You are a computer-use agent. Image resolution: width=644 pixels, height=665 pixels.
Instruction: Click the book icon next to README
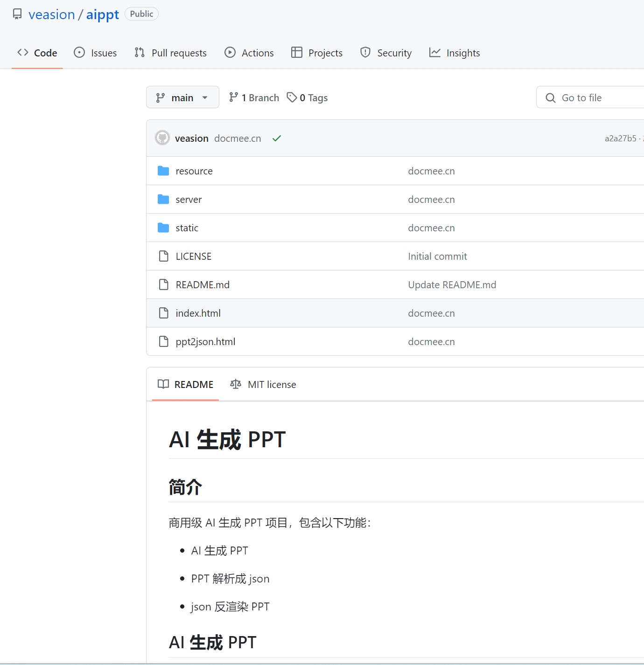click(164, 384)
